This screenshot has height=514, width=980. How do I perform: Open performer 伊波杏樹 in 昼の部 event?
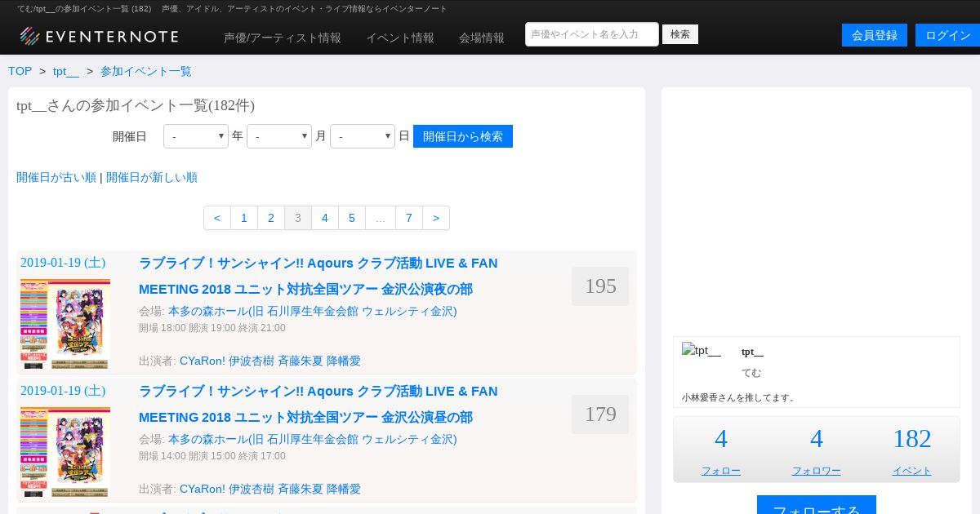[x=252, y=489]
